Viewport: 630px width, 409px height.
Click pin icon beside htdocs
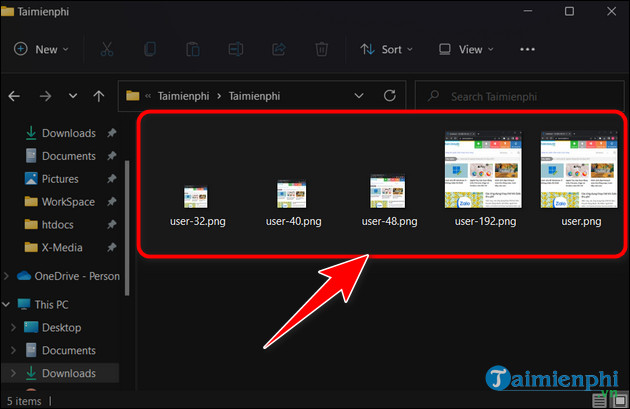(112, 225)
